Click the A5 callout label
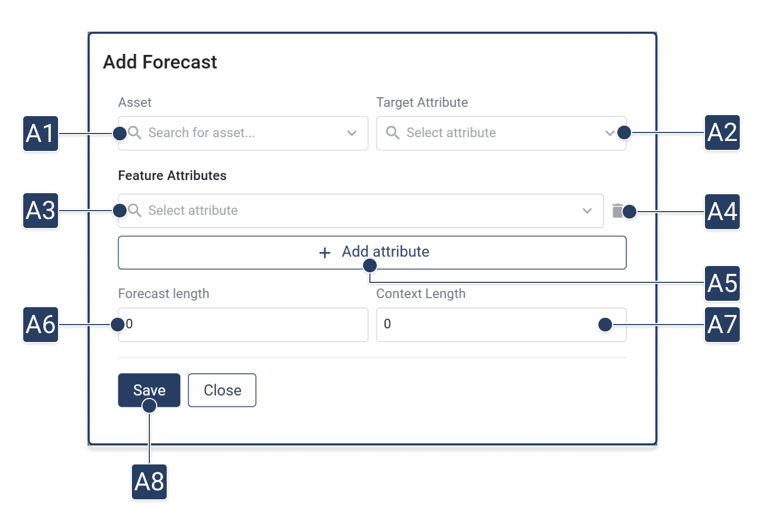The image size is (763, 532). pyautogui.click(x=722, y=283)
